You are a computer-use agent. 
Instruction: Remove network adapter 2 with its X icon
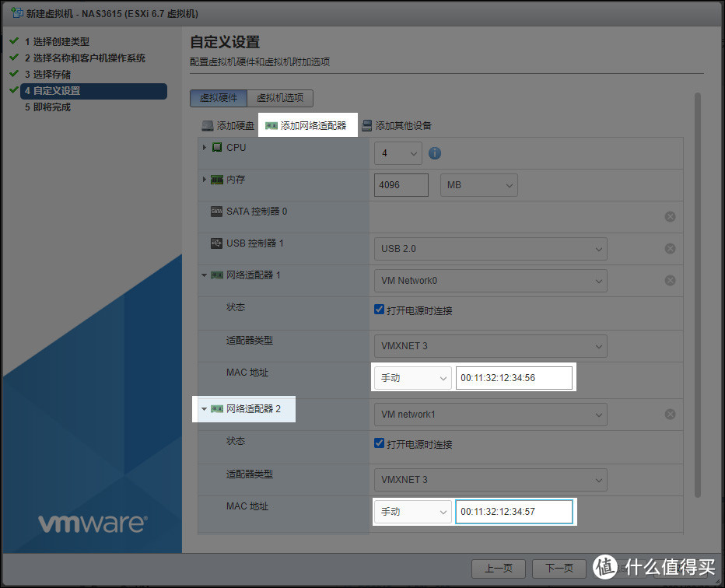[x=670, y=415]
